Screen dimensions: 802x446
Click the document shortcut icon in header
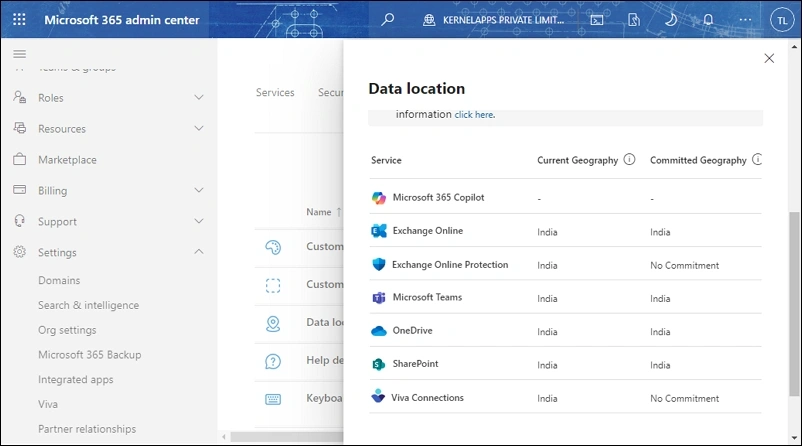click(x=634, y=20)
